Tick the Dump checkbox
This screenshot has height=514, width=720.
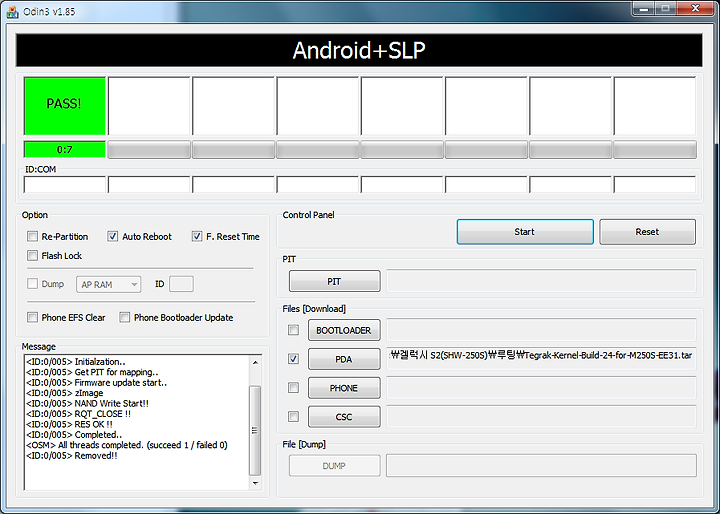click(x=33, y=284)
